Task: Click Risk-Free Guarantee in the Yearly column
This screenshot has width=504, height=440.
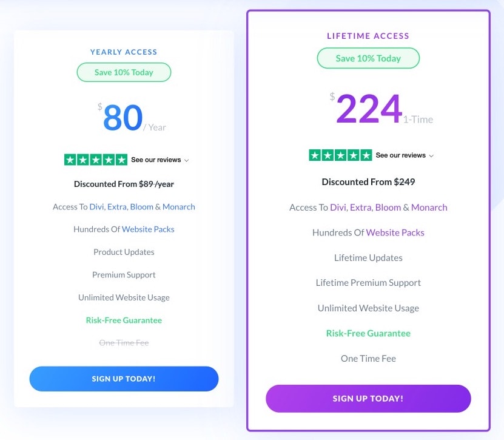Action: coord(124,319)
